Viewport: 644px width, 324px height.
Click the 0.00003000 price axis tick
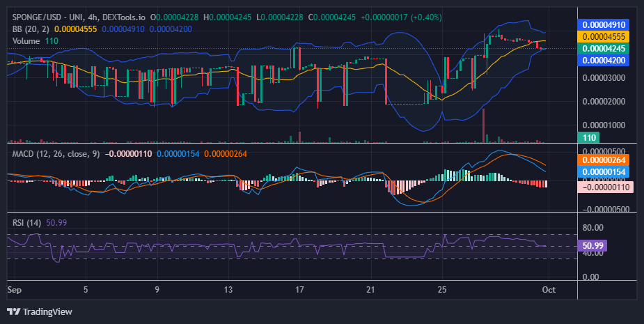(604, 78)
